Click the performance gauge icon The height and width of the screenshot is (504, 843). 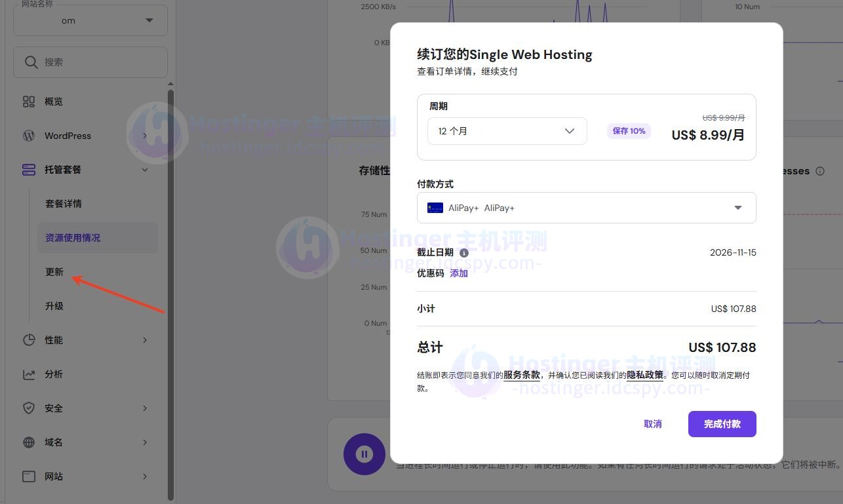[29, 340]
